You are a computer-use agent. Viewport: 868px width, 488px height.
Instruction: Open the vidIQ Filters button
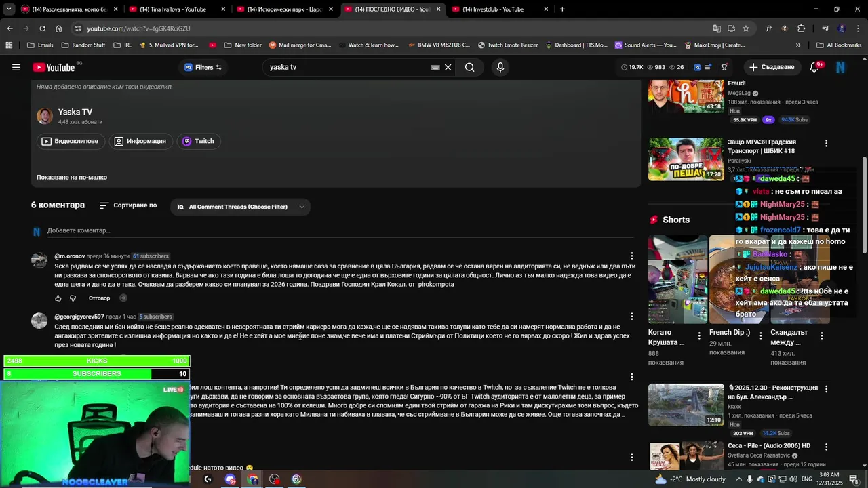(203, 67)
